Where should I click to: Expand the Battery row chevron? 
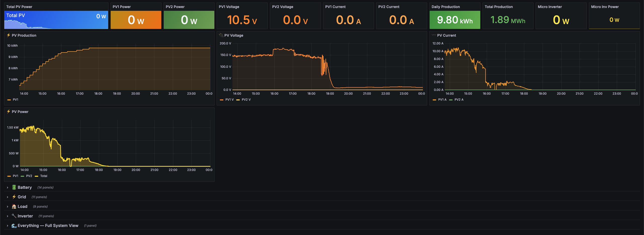click(x=8, y=188)
